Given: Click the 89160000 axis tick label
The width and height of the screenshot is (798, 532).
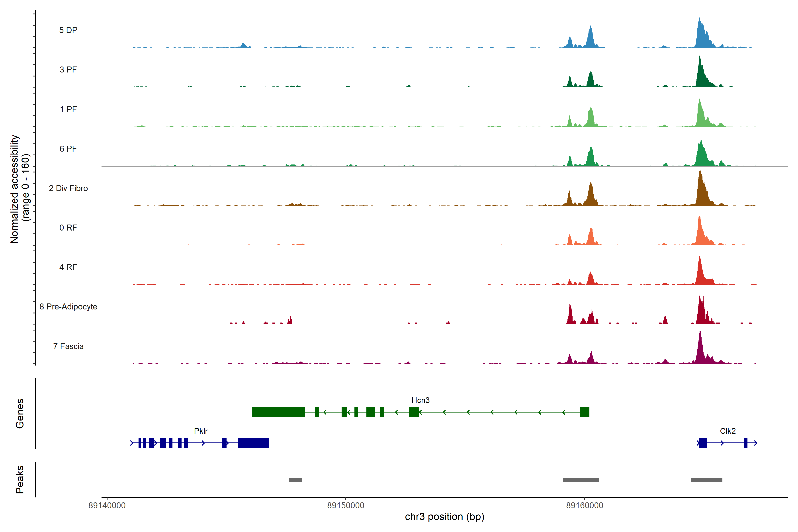Looking at the screenshot, I should point(584,505).
